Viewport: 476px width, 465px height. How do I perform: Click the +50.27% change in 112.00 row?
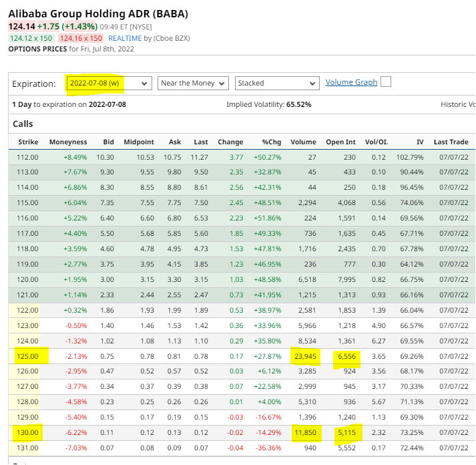[x=268, y=157]
